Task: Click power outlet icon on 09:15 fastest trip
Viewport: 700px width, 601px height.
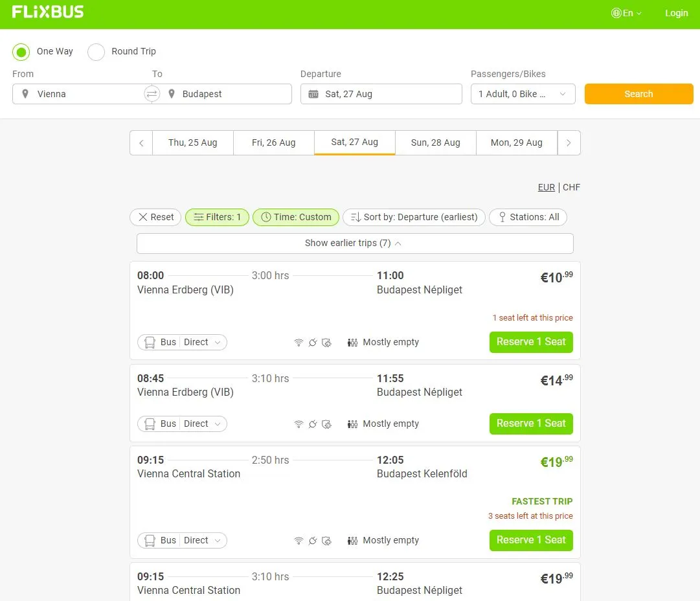Action: click(313, 541)
